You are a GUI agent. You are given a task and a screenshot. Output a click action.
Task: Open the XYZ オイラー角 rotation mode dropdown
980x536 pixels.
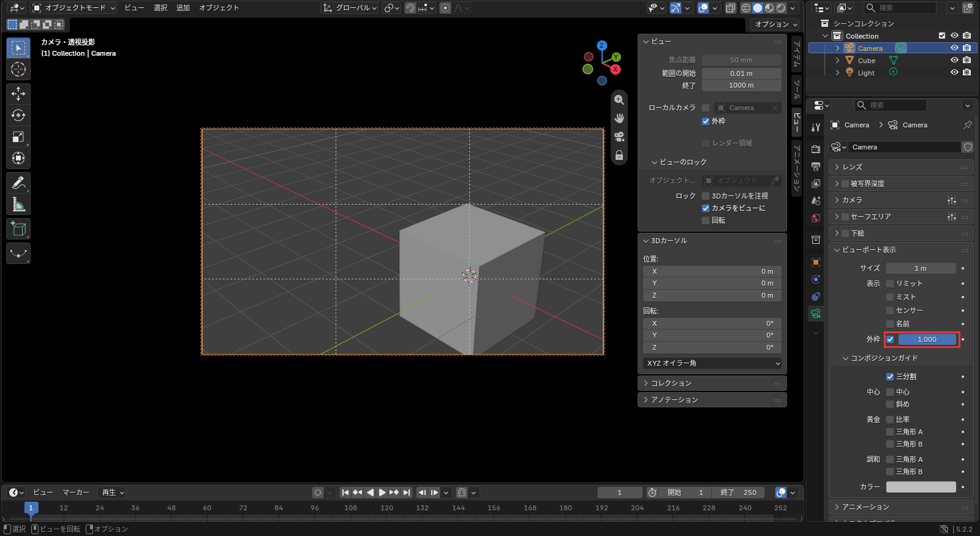tap(712, 363)
